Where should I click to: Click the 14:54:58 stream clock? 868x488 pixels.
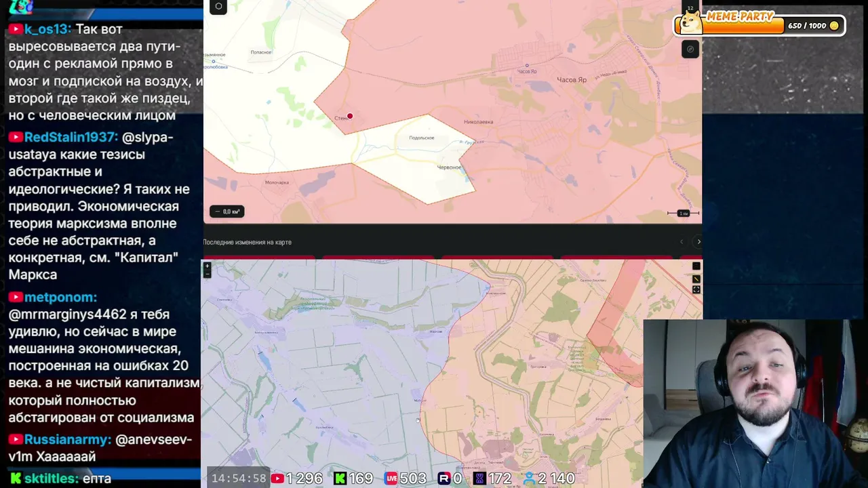pos(239,479)
